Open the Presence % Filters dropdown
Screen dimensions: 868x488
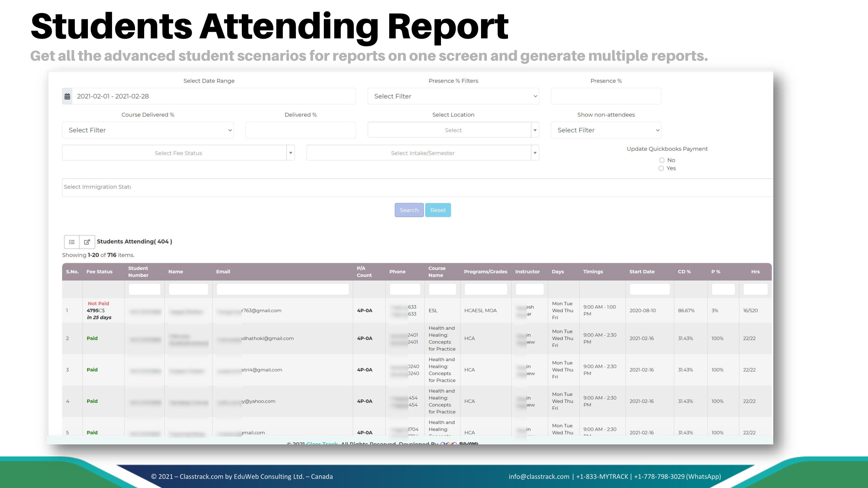pyautogui.click(x=453, y=96)
